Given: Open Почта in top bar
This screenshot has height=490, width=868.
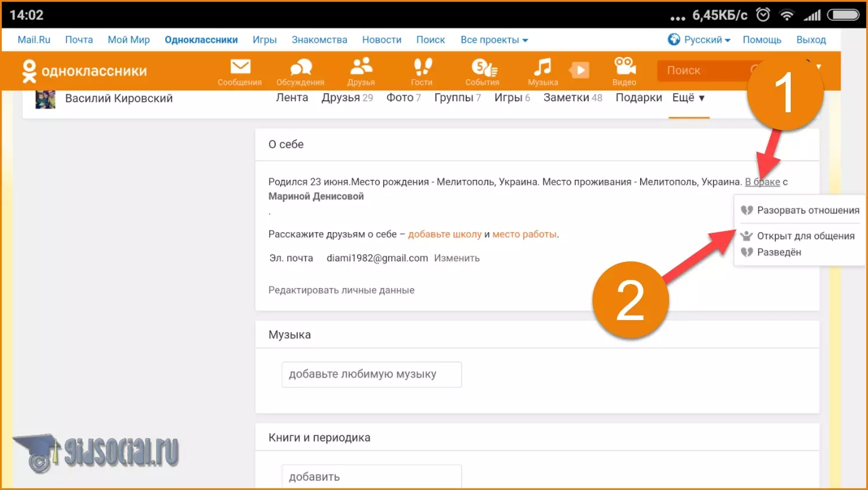Looking at the screenshot, I should pyautogui.click(x=79, y=40).
